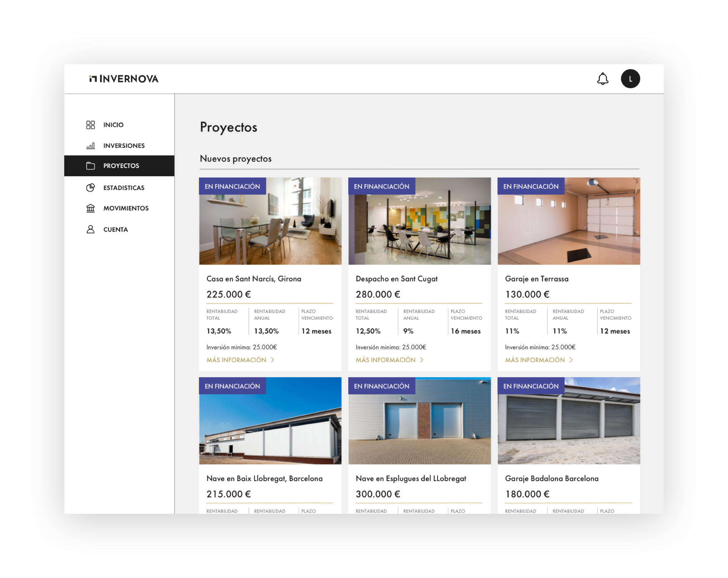728x578 pixels.
Task: Open the Inversiones menu item
Action: tap(124, 146)
